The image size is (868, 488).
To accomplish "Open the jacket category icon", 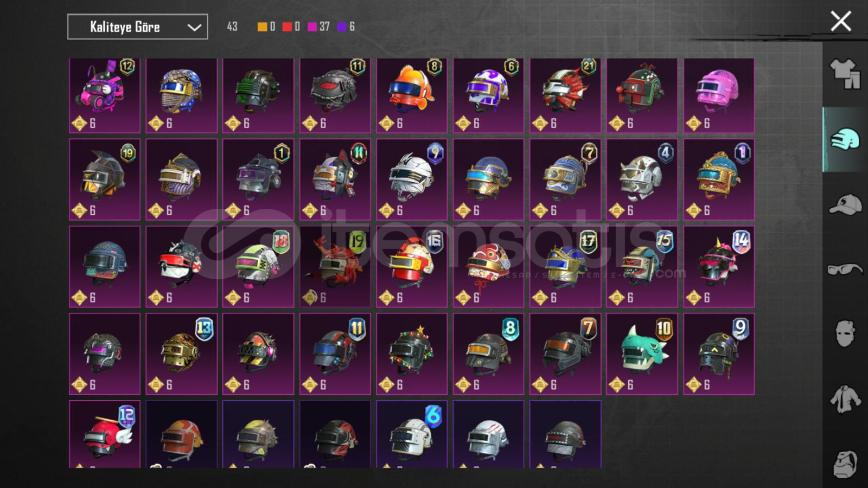I will click(845, 399).
